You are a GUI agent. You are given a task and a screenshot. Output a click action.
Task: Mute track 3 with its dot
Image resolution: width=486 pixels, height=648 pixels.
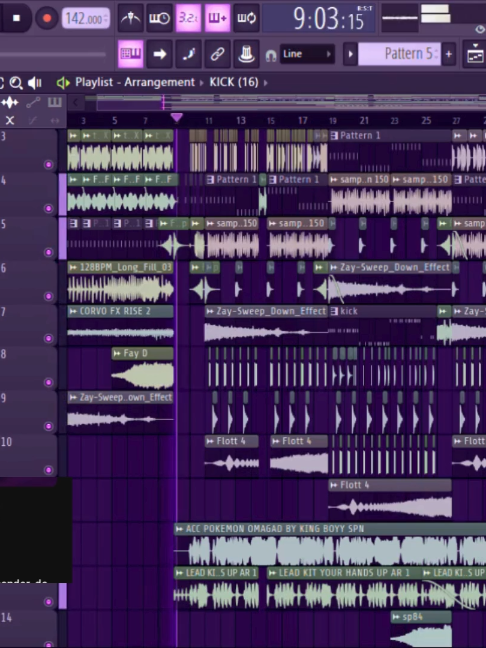(48, 164)
